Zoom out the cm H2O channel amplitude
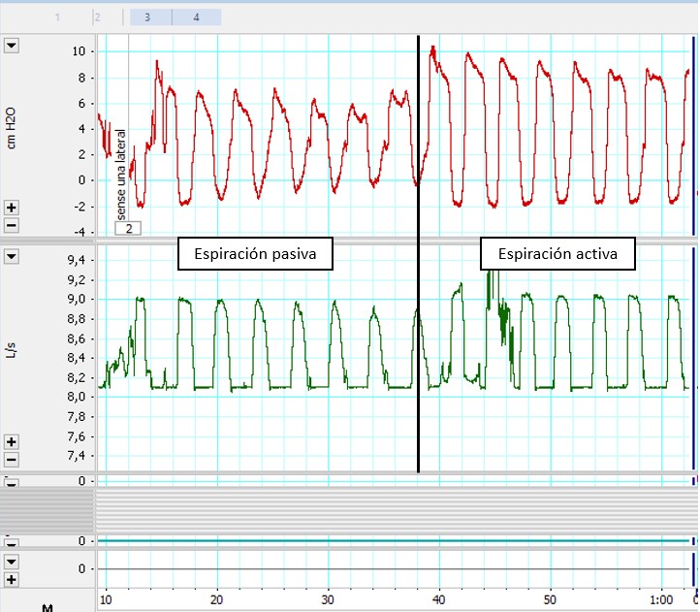 click(12, 225)
